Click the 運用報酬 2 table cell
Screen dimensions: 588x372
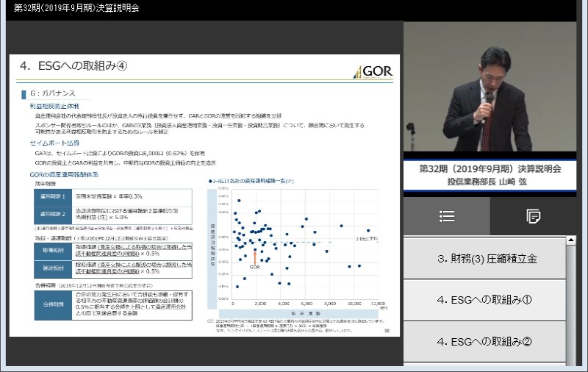pos(53,214)
